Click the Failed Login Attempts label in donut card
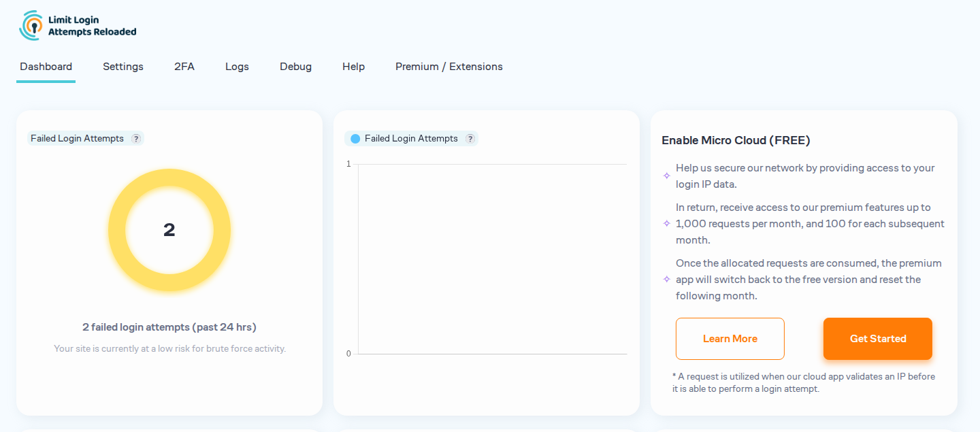This screenshot has width=980, height=432. pyautogui.click(x=77, y=139)
